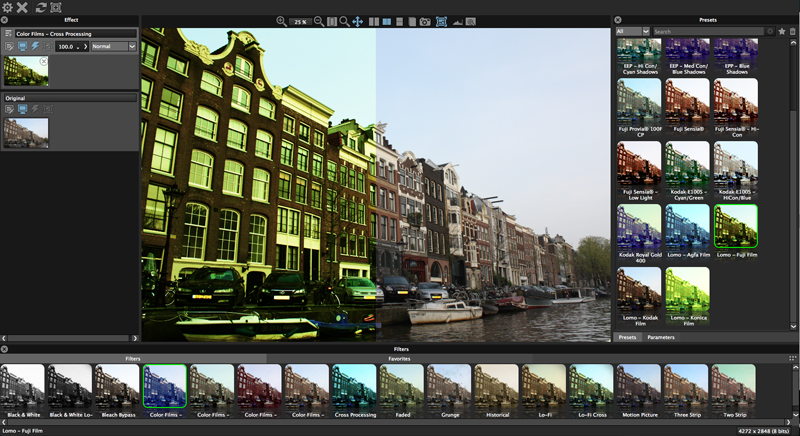Open settings with the gear icon
Image resolution: width=800 pixels, height=436 pixels.
click(x=7, y=7)
